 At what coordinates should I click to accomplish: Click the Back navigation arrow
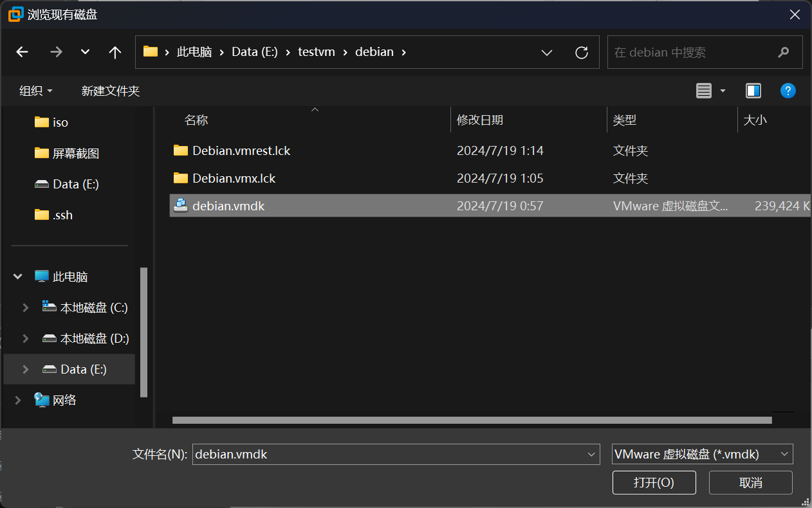[x=23, y=52]
